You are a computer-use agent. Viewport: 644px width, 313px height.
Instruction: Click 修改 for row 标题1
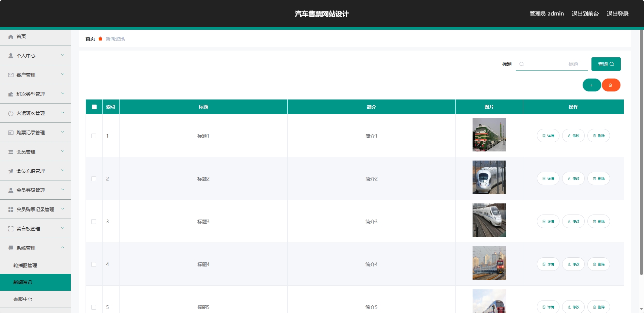click(573, 136)
